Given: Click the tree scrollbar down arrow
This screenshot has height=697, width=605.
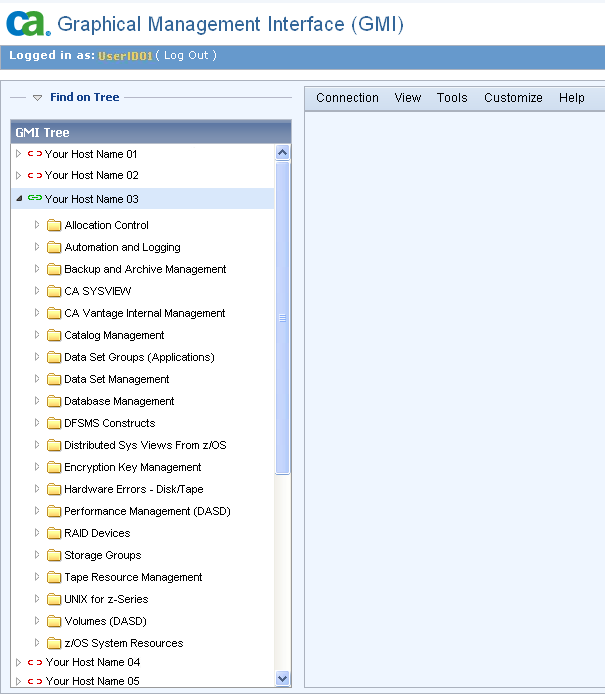Looking at the screenshot, I should click(x=282, y=678).
